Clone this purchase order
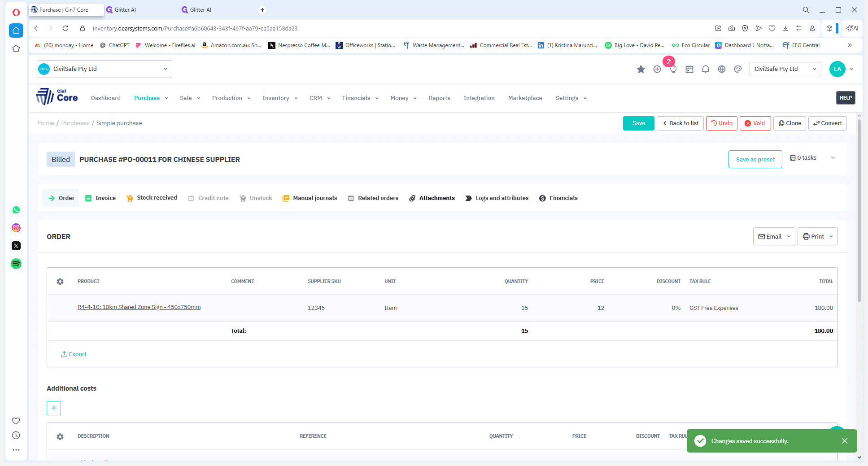This screenshot has height=466, width=868. [789, 123]
